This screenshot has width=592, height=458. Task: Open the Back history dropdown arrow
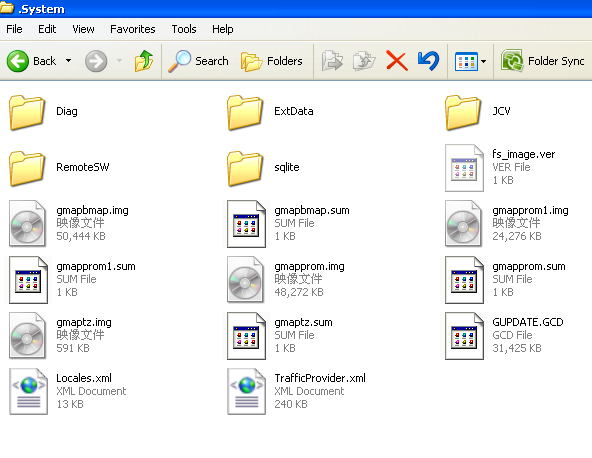click(68, 61)
